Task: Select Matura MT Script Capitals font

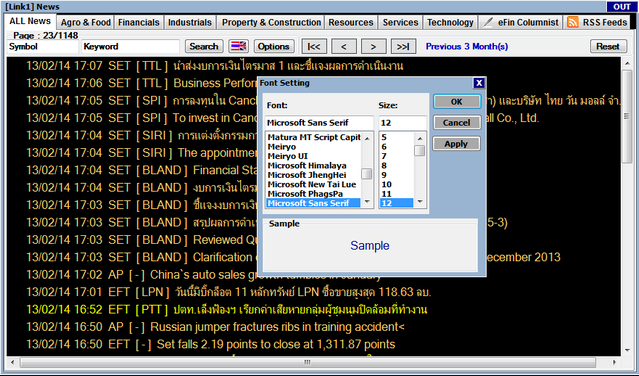Action: 313,137
